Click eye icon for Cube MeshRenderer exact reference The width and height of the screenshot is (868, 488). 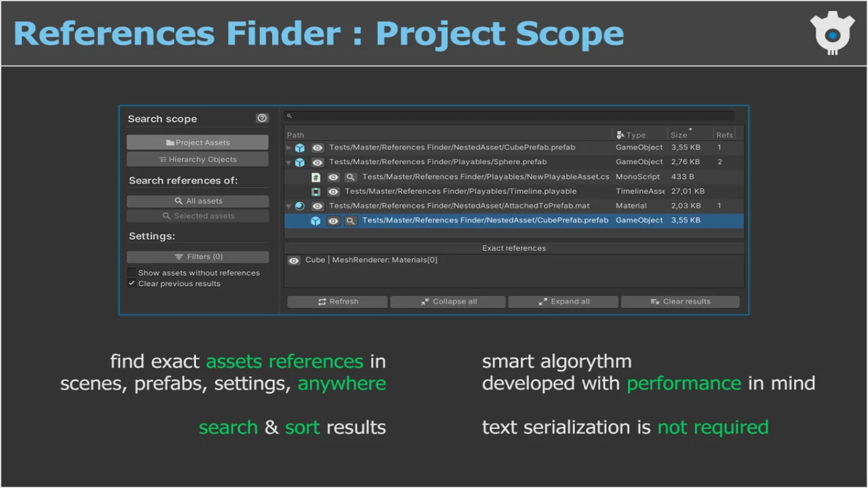[x=294, y=260]
